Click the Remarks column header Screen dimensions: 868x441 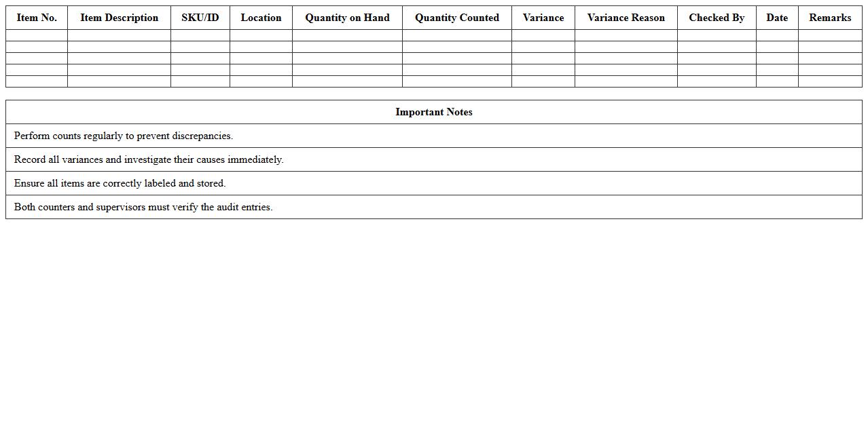829,18
